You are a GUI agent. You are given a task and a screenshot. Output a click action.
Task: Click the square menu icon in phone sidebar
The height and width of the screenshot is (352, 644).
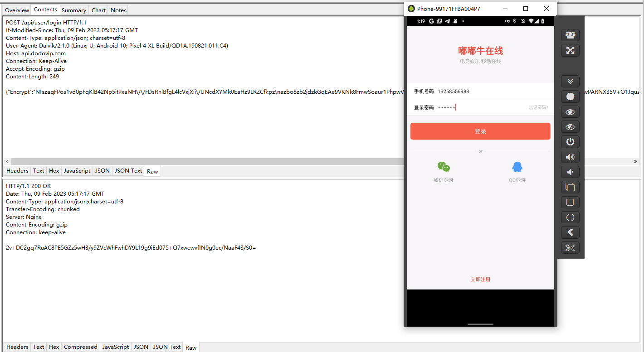pyautogui.click(x=570, y=202)
